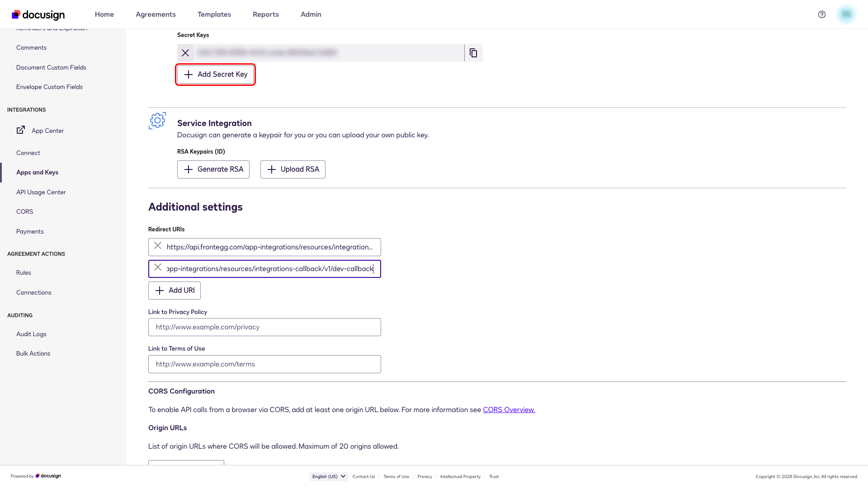
Task: Open the Agreements menu
Action: (156, 14)
